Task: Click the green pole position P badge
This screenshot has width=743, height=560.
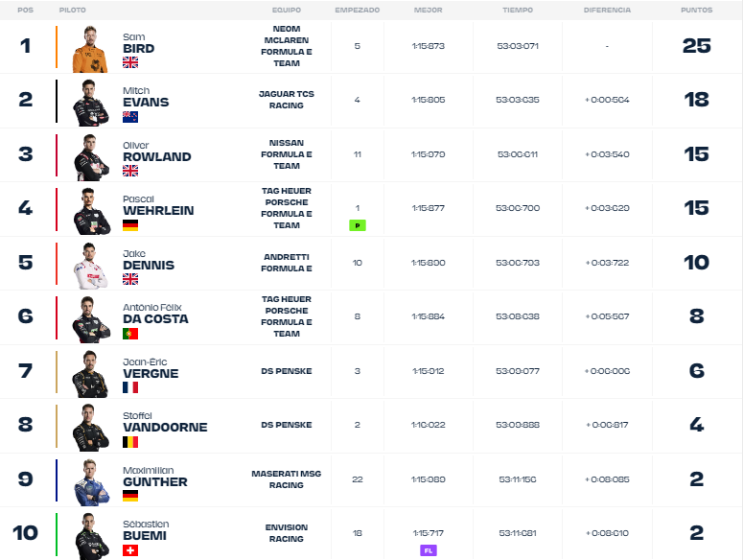Action: coord(358,225)
